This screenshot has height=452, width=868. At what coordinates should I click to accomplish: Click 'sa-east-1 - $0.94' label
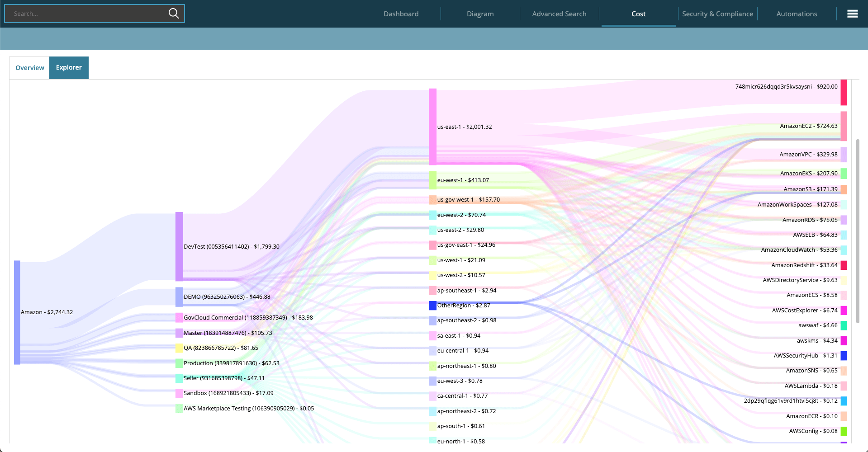(x=459, y=336)
